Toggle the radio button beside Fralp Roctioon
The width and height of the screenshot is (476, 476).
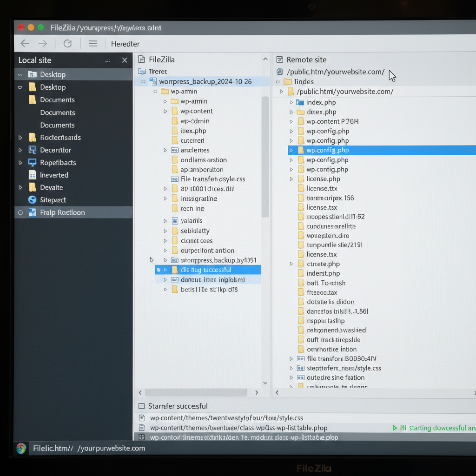pyautogui.click(x=20, y=212)
